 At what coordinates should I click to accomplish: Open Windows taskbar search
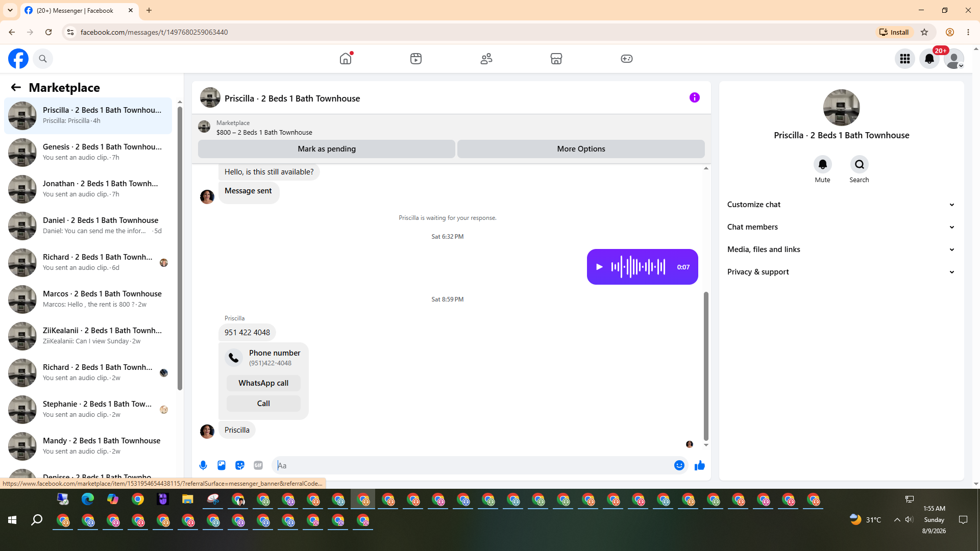tap(37, 520)
